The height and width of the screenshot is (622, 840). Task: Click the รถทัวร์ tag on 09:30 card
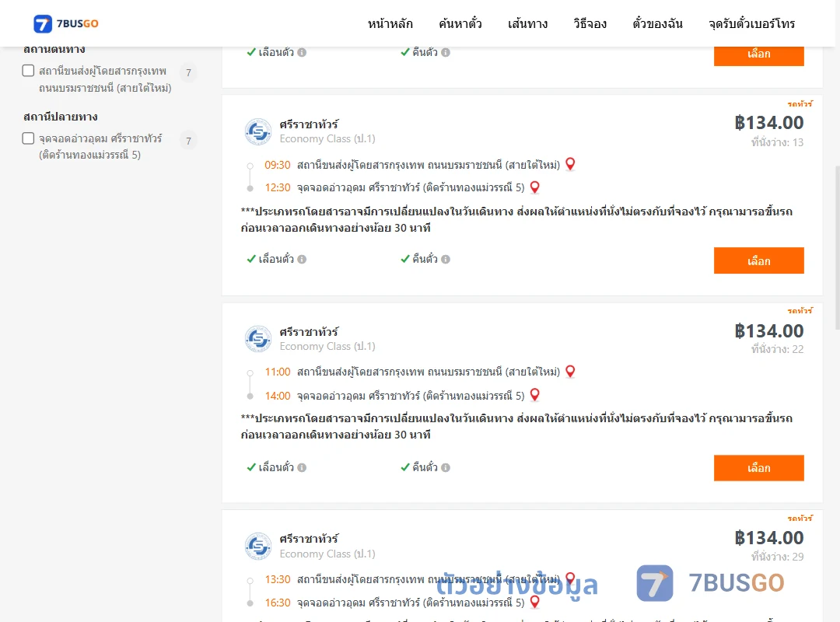(800, 103)
